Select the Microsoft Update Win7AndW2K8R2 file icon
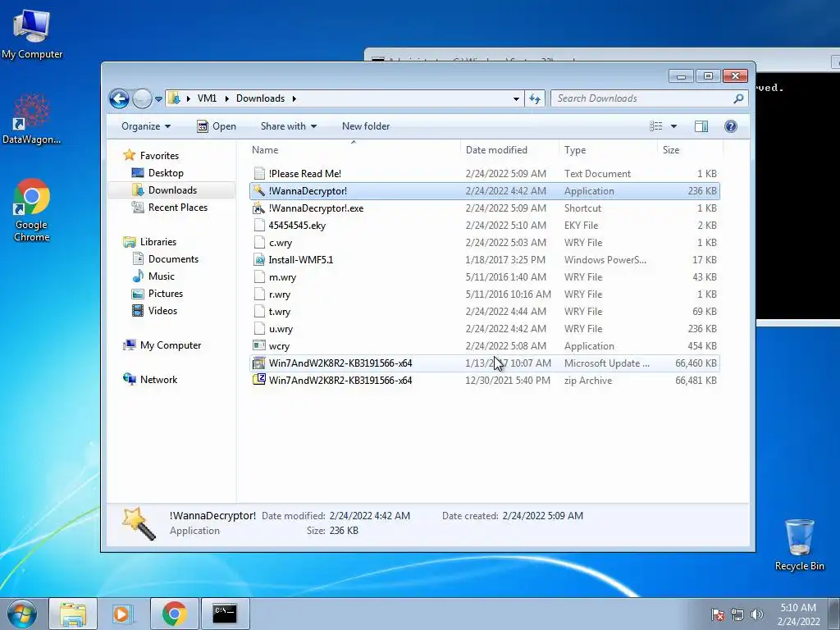The image size is (840, 630). [x=259, y=363]
